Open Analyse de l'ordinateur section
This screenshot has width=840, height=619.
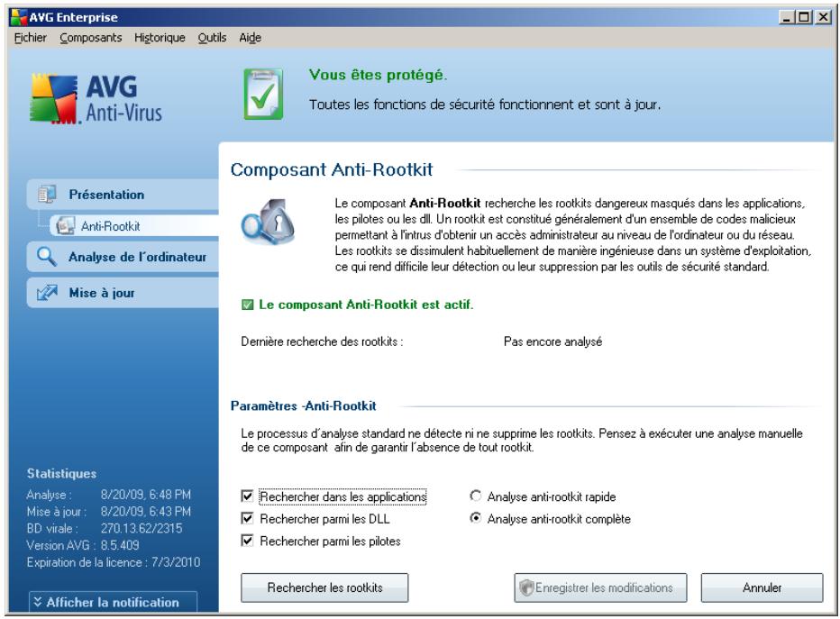point(123,257)
